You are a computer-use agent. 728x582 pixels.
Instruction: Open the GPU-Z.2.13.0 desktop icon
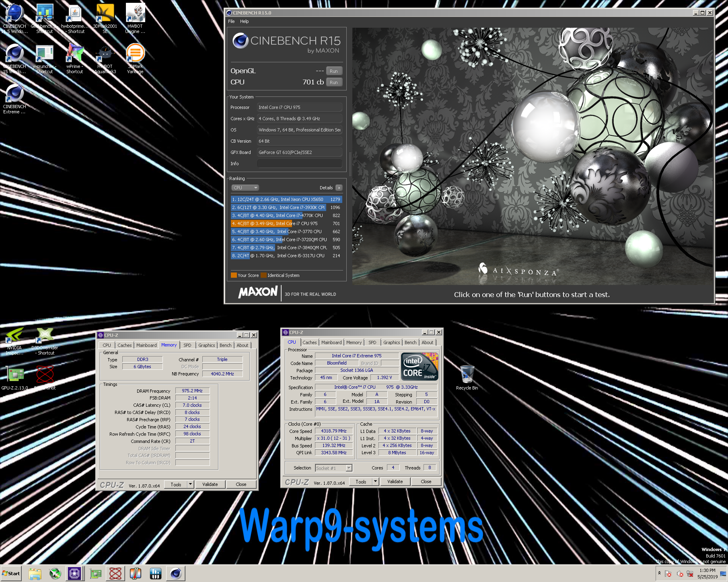(x=15, y=378)
